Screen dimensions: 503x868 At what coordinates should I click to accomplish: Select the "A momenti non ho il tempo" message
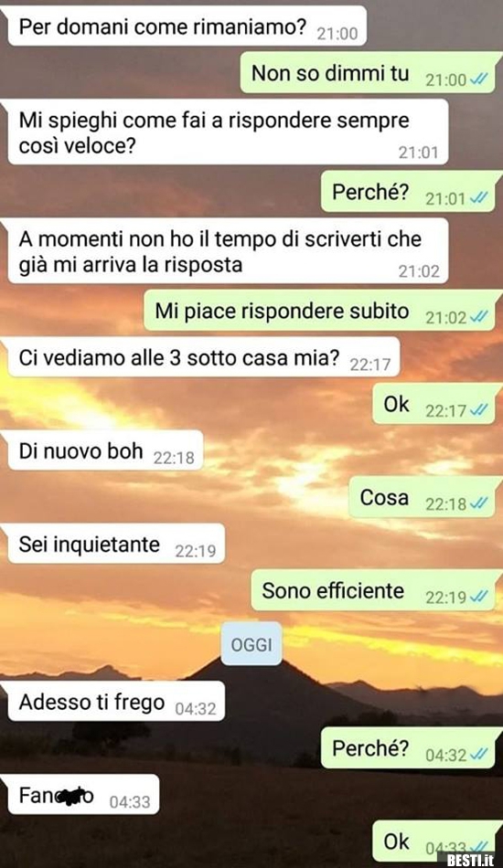point(227,252)
